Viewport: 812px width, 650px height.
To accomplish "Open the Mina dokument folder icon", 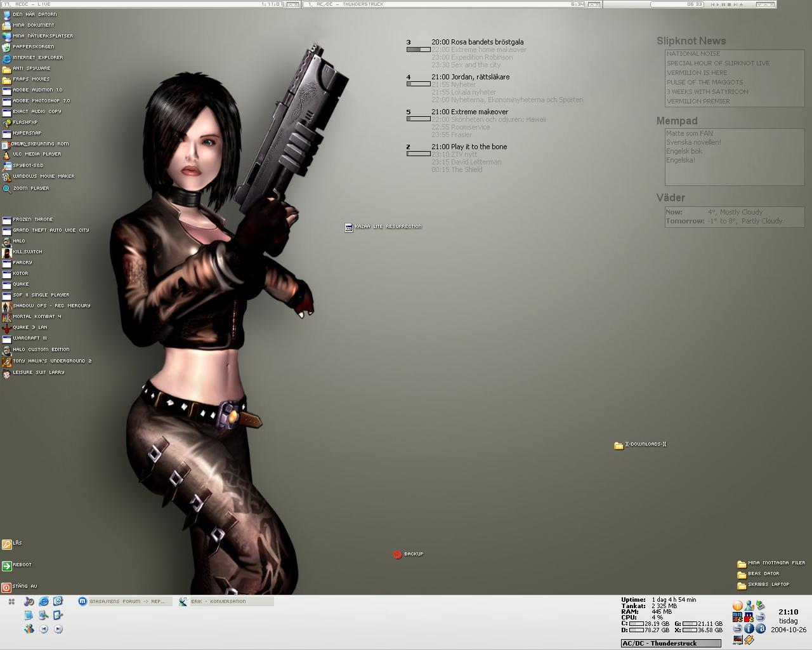I will pos(28,25).
